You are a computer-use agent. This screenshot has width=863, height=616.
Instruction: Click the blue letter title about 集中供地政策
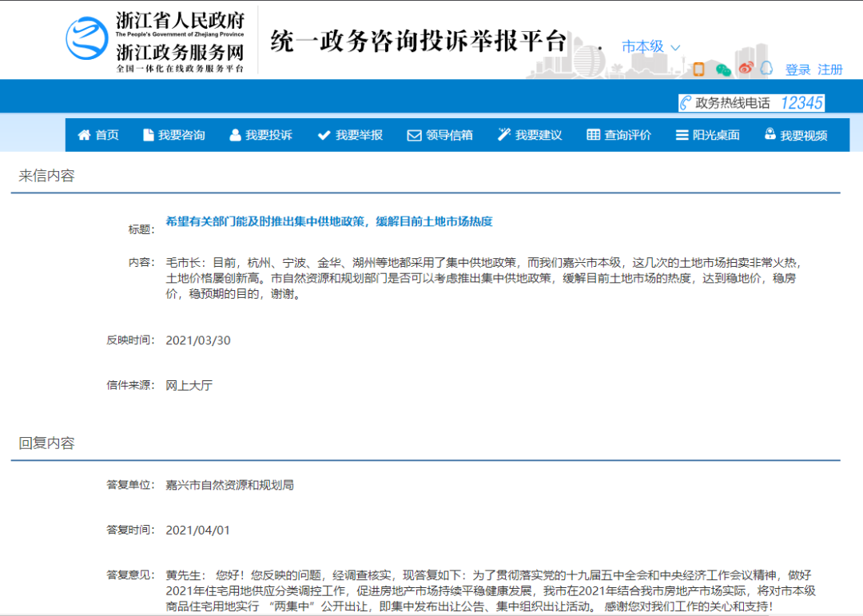(329, 221)
